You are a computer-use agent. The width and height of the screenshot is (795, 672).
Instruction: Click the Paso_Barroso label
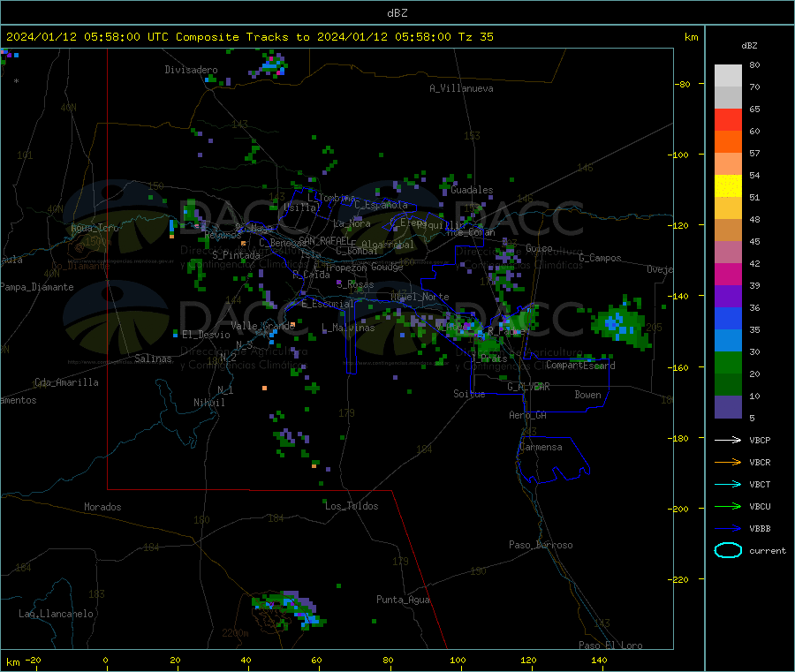click(541, 545)
